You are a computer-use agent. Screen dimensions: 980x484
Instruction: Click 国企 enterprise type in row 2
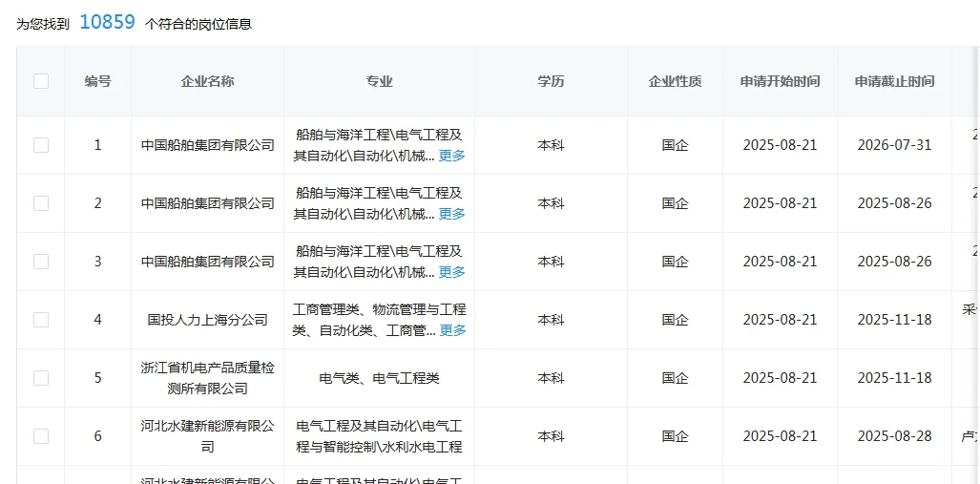point(675,203)
